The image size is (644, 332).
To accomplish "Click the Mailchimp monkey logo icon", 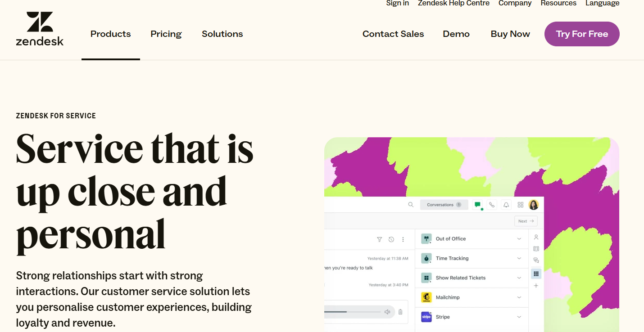I will (426, 297).
